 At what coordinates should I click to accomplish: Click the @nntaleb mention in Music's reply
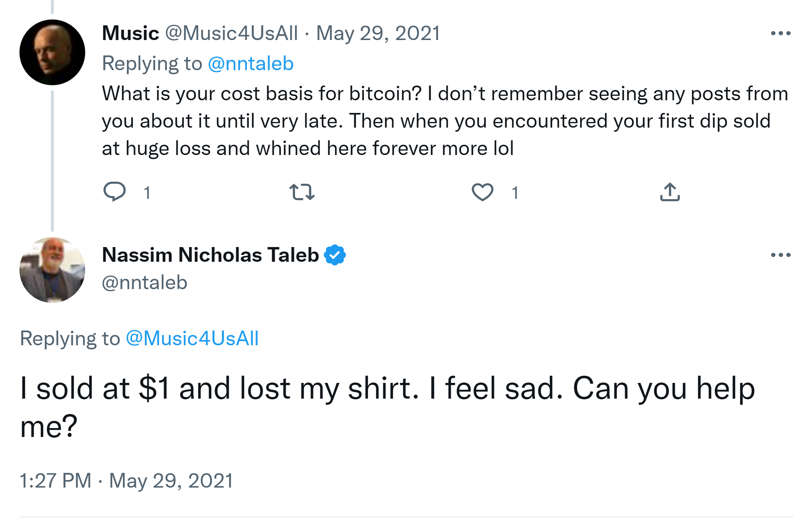click(x=251, y=64)
